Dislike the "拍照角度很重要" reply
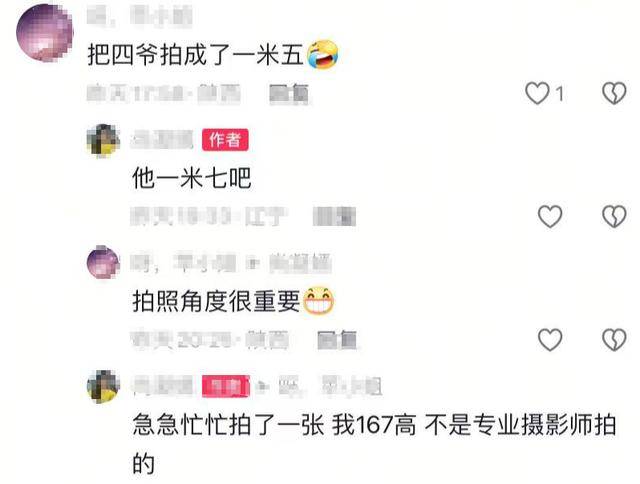 coord(614,340)
